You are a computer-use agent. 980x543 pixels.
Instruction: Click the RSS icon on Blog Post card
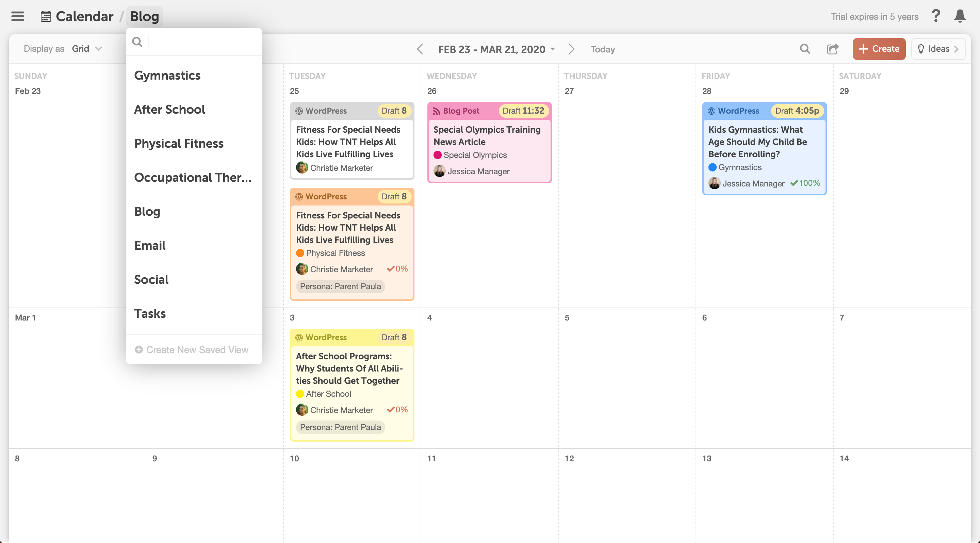(x=436, y=111)
